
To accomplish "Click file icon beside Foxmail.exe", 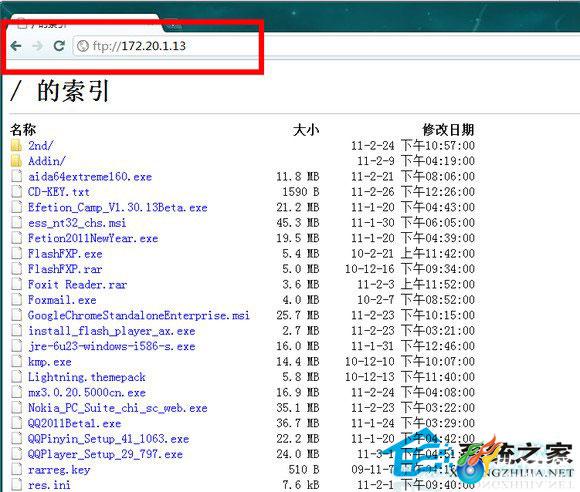I will (x=16, y=300).
